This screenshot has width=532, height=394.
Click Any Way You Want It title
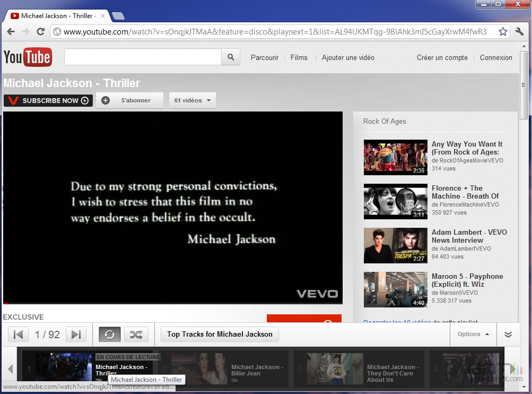click(467, 148)
